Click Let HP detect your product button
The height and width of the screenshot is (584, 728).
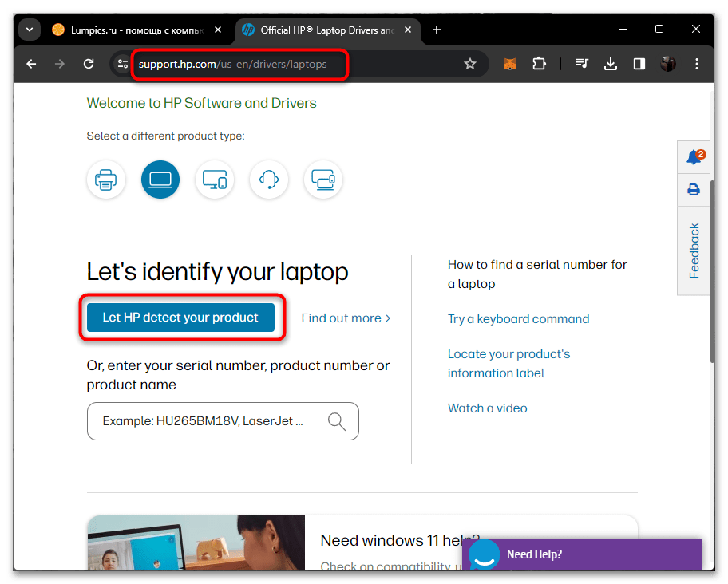pyautogui.click(x=180, y=318)
